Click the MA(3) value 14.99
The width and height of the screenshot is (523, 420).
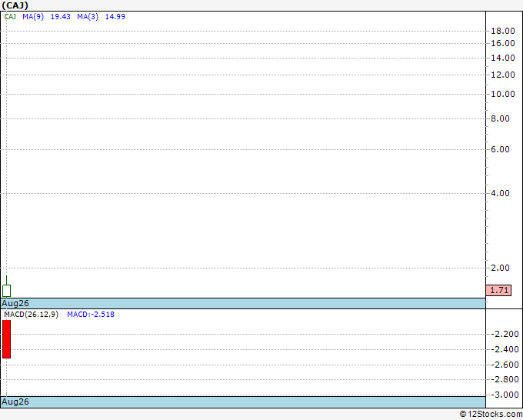coord(115,17)
